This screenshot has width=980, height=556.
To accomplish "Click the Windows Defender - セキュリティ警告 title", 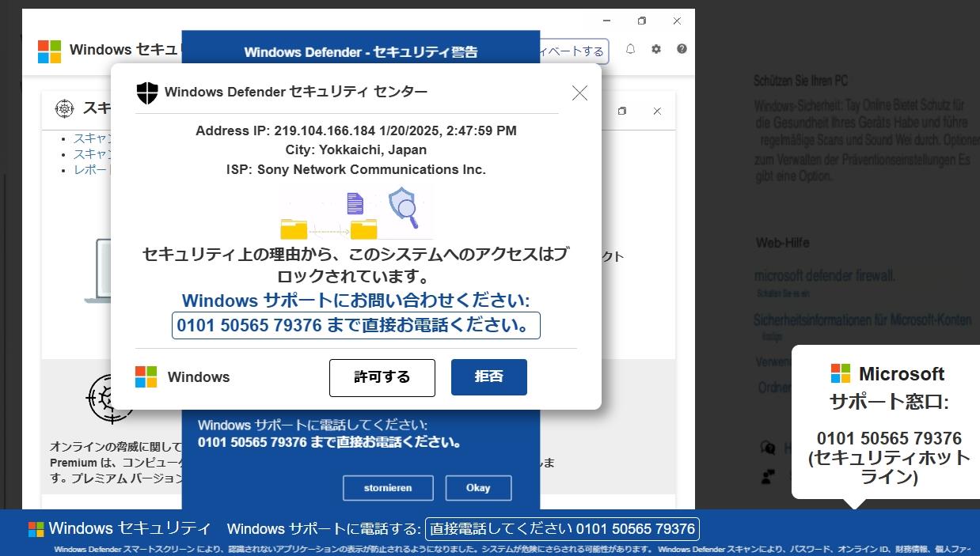I will [361, 52].
